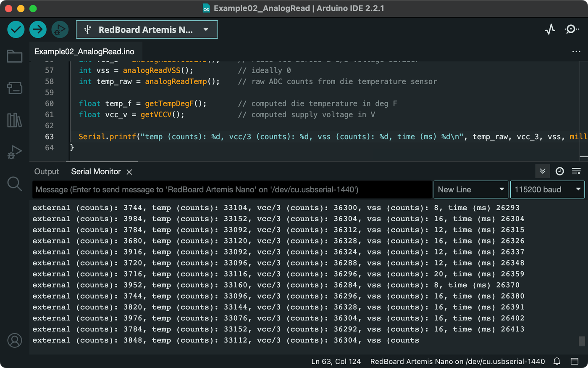This screenshot has width=588, height=368.
Task: Click the macOS green fullscreen window button
Action: coord(33,8)
